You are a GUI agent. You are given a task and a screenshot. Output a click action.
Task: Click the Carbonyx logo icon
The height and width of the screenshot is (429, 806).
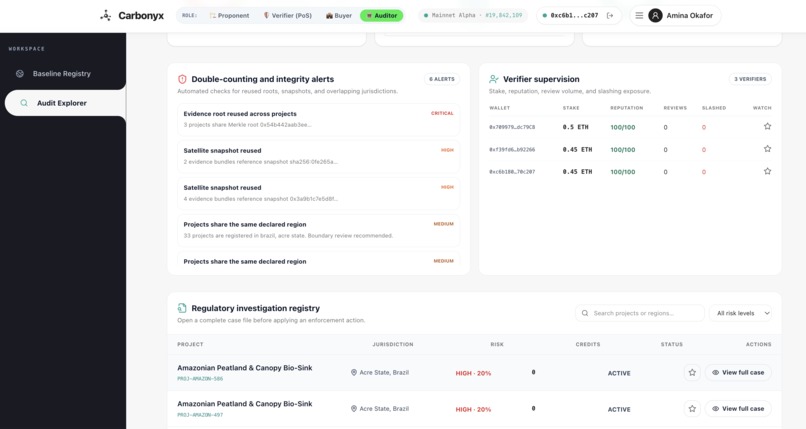(105, 15)
